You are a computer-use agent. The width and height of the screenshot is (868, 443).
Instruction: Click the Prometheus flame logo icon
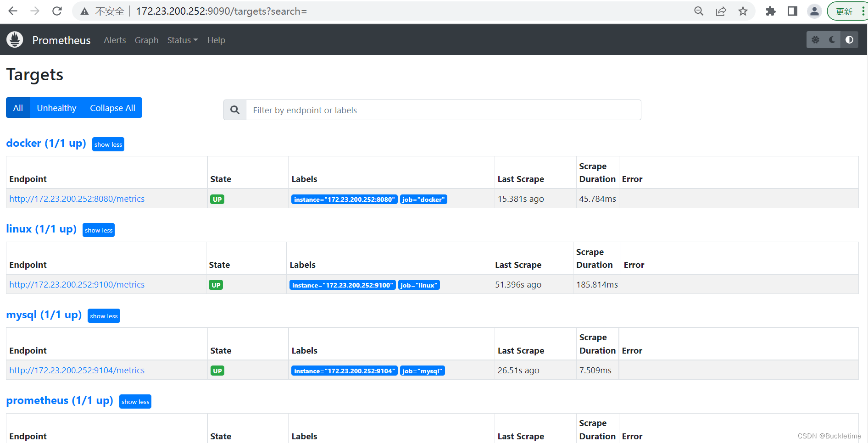[15, 40]
